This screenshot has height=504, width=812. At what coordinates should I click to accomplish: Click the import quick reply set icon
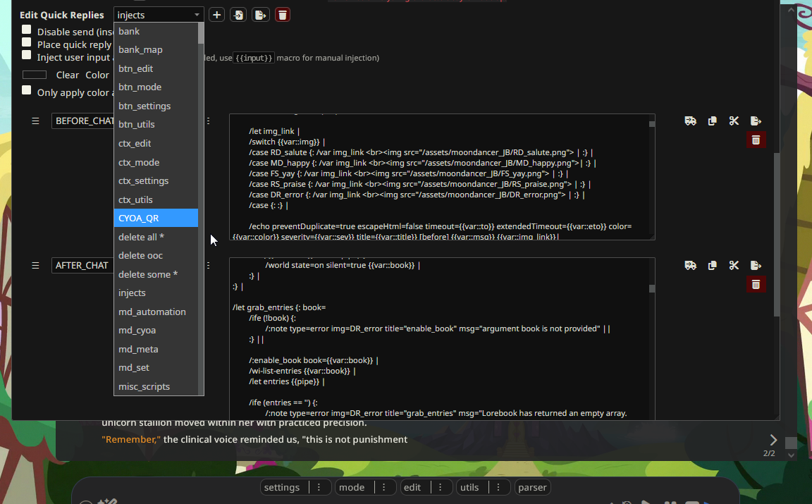click(238, 15)
